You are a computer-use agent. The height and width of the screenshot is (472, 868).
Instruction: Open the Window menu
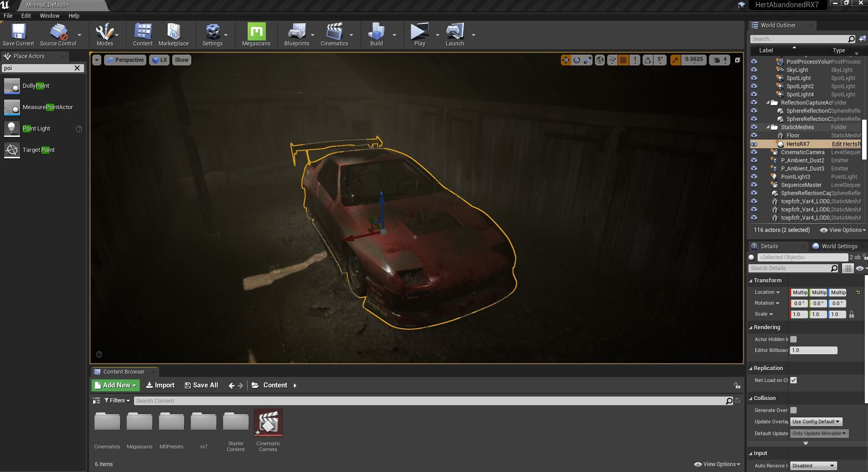click(50, 15)
